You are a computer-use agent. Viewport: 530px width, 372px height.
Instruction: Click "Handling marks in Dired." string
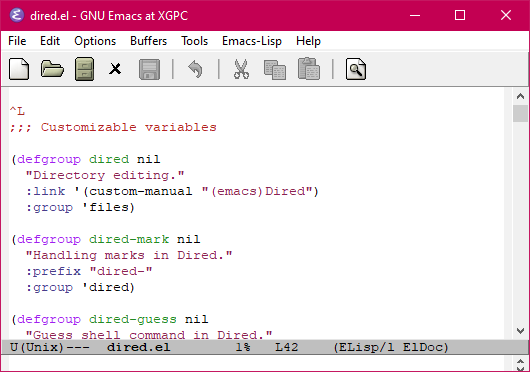[129, 255]
